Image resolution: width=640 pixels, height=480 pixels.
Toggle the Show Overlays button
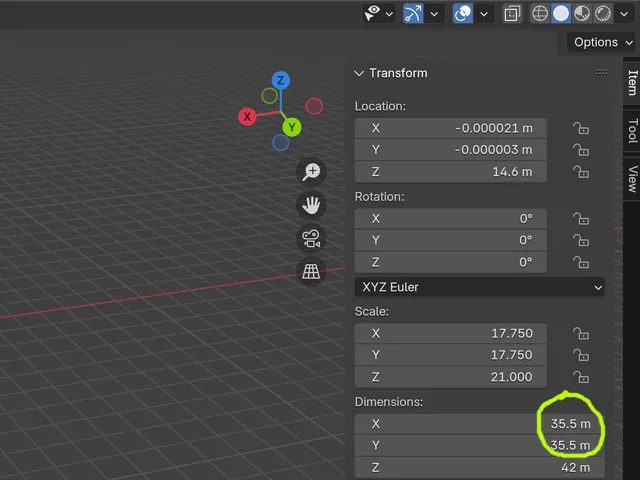[x=463, y=14]
